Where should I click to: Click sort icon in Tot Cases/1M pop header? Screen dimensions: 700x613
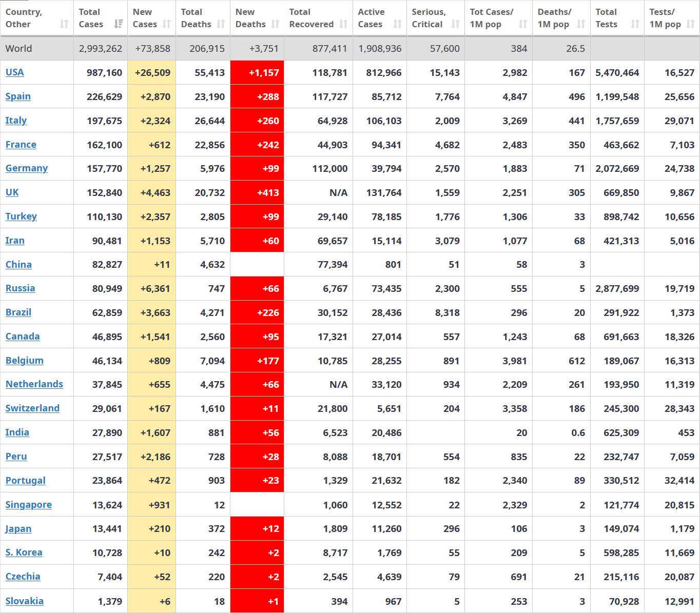523,24
